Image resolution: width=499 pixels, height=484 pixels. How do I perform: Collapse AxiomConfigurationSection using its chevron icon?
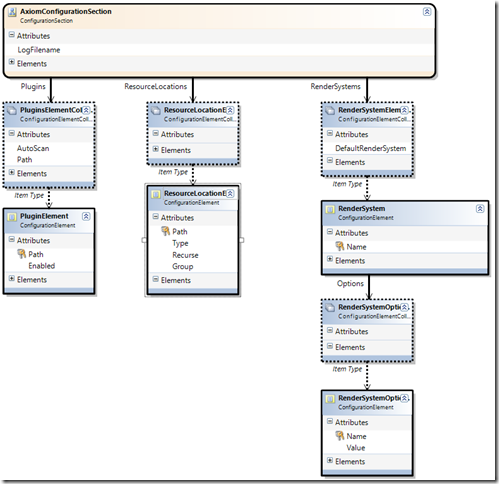coord(427,12)
